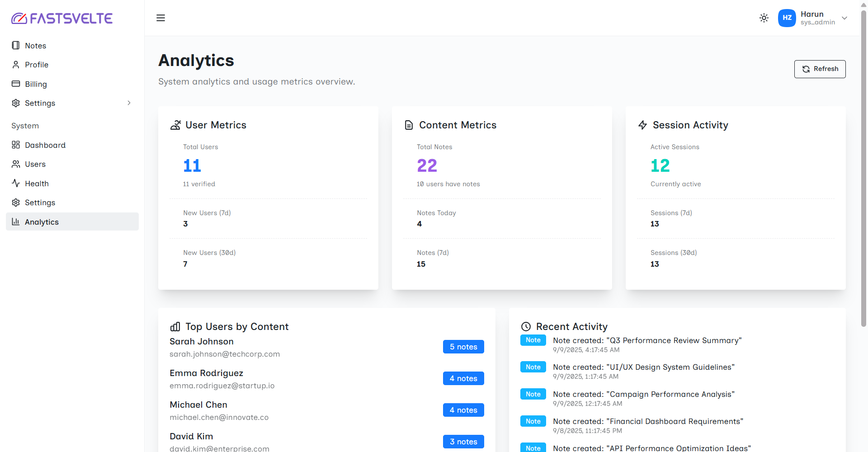Click the Q3 Performance Review Summary entry
This screenshot has width=868, height=452.
click(647, 340)
